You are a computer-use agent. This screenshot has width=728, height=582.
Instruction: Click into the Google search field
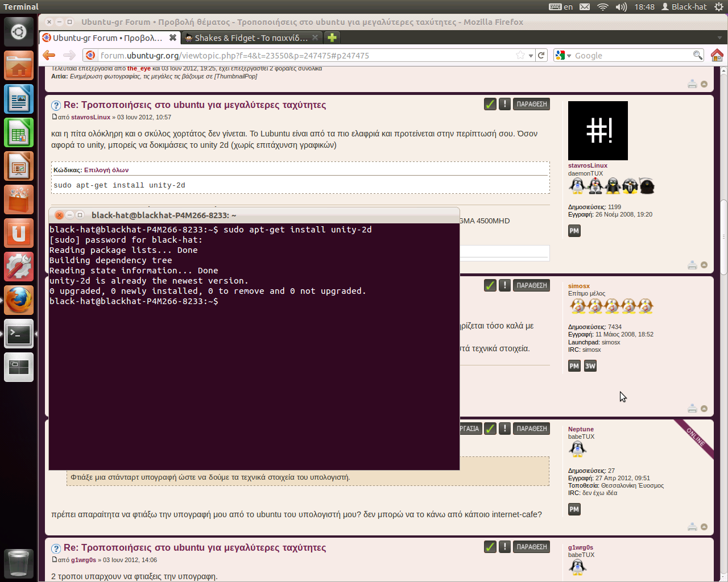pos(631,55)
